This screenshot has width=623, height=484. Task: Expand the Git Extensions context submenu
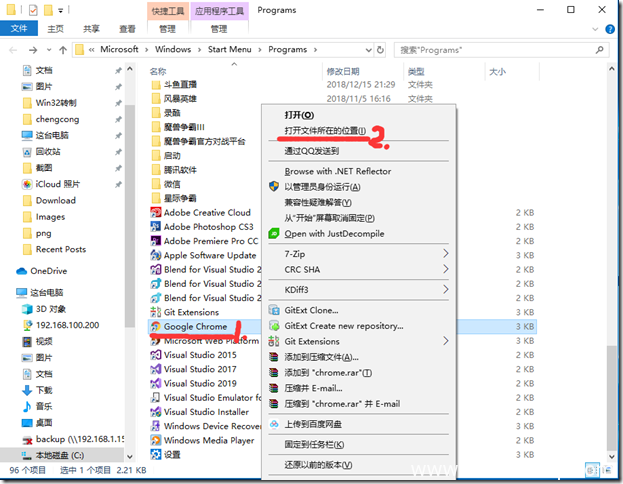point(446,341)
